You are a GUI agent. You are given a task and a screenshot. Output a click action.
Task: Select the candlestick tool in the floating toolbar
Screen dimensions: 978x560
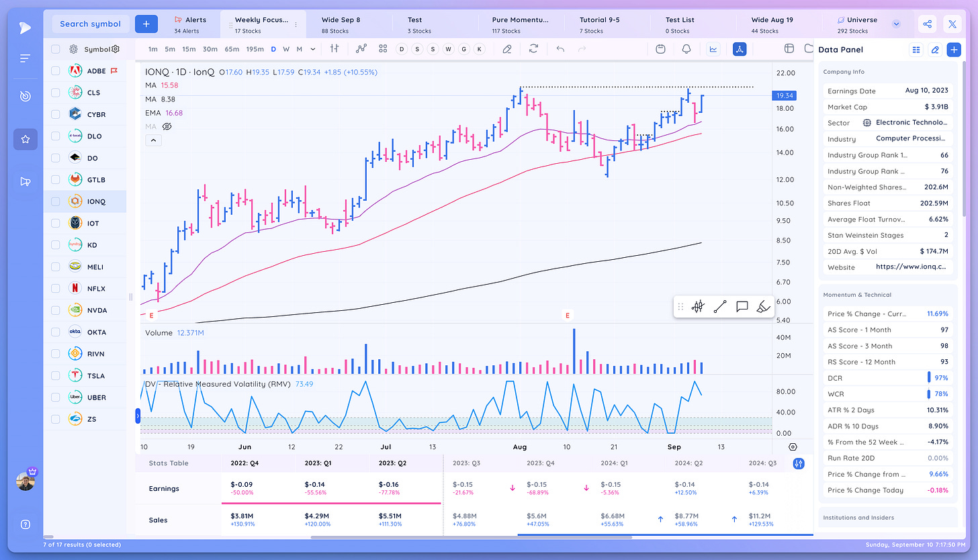click(698, 307)
